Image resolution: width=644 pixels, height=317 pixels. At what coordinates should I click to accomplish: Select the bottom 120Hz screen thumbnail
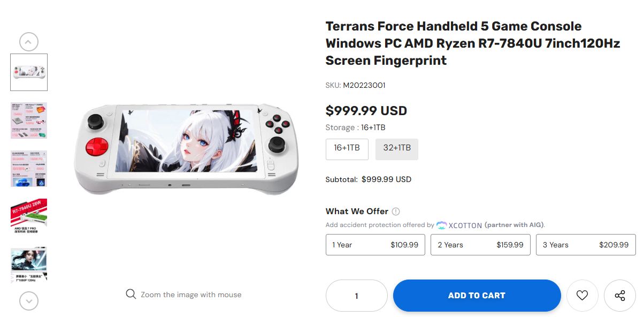pos(29,265)
